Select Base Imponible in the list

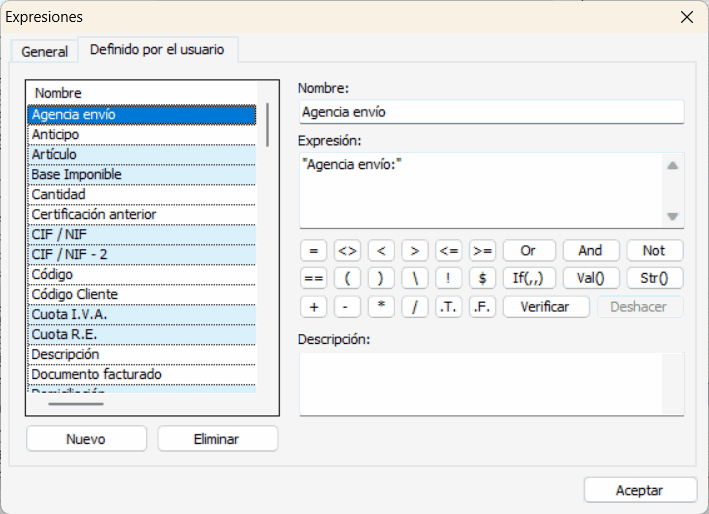(x=142, y=174)
